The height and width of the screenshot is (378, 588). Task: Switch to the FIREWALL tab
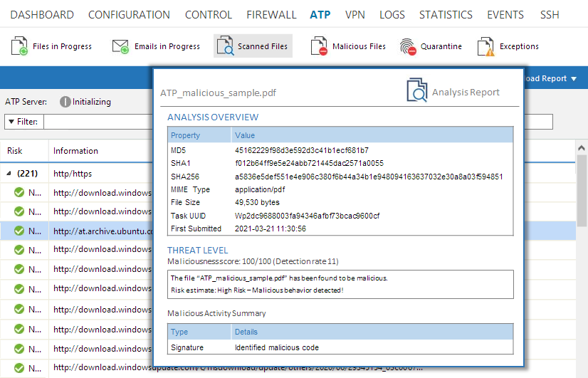pyautogui.click(x=271, y=14)
